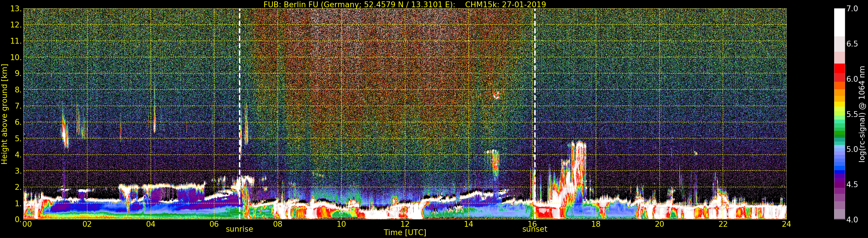
Task: Click the '10.' tick on the height axis
Action: 16,57
